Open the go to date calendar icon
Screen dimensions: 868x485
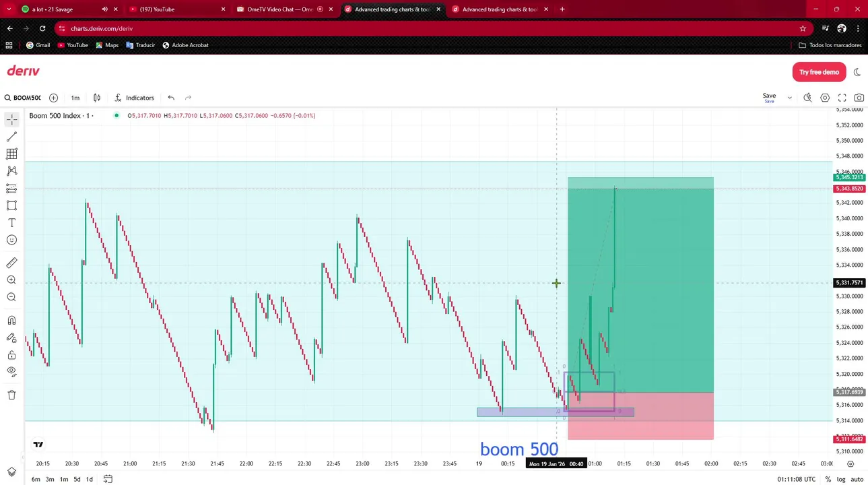[x=108, y=479]
